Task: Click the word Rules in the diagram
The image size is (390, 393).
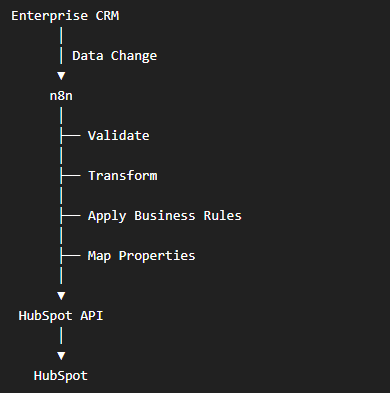Action: pyautogui.click(x=222, y=216)
